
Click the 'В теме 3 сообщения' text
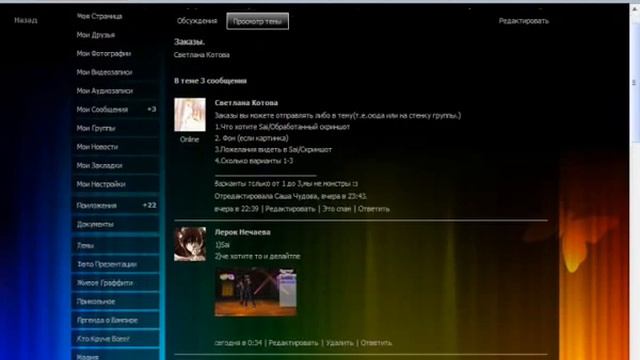(210, 81)
